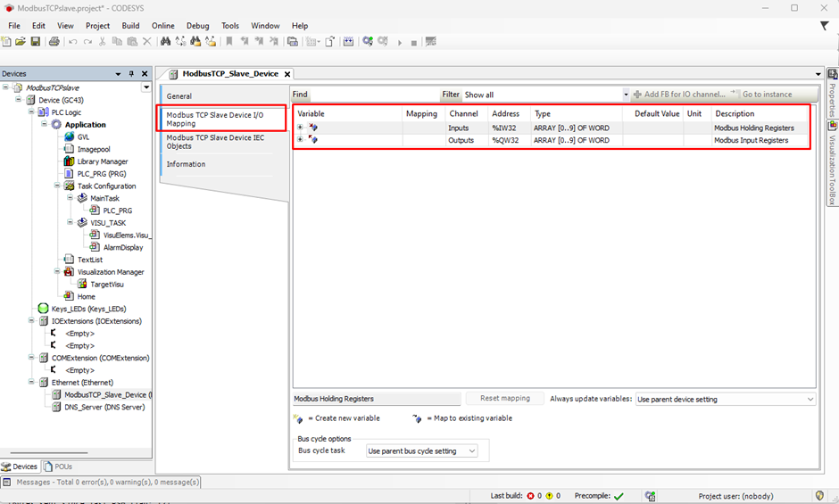Click the Go to instance button
839x504 pixels.
click(762, 95)
